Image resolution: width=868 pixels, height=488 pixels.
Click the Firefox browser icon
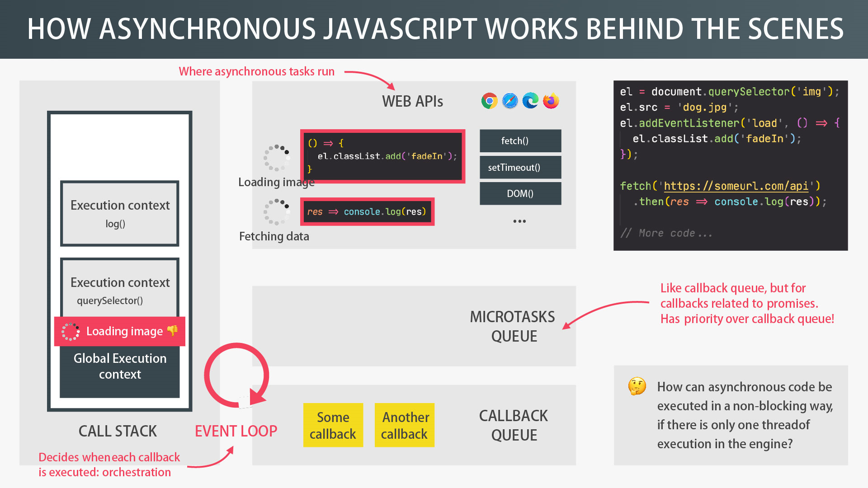[551, 100]
